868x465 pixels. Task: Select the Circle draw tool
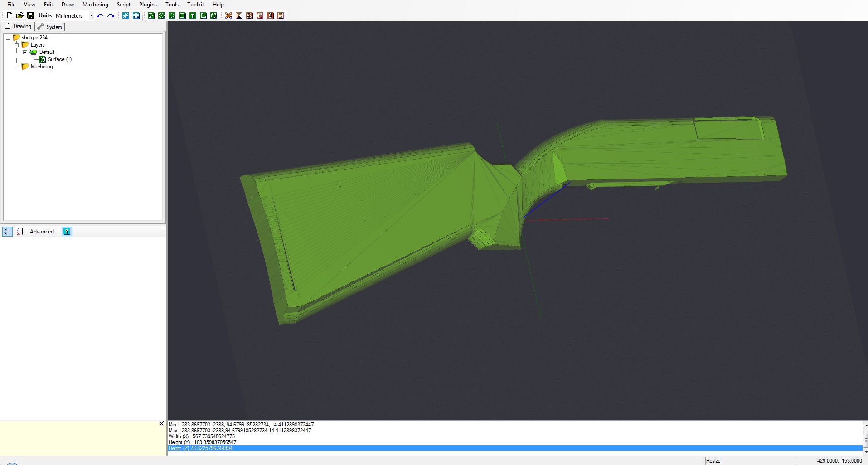tap(161, 16)
